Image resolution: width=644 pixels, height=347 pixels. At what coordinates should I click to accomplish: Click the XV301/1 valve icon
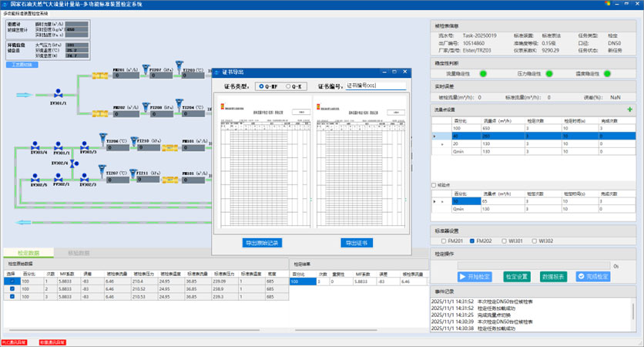(58, 95)
